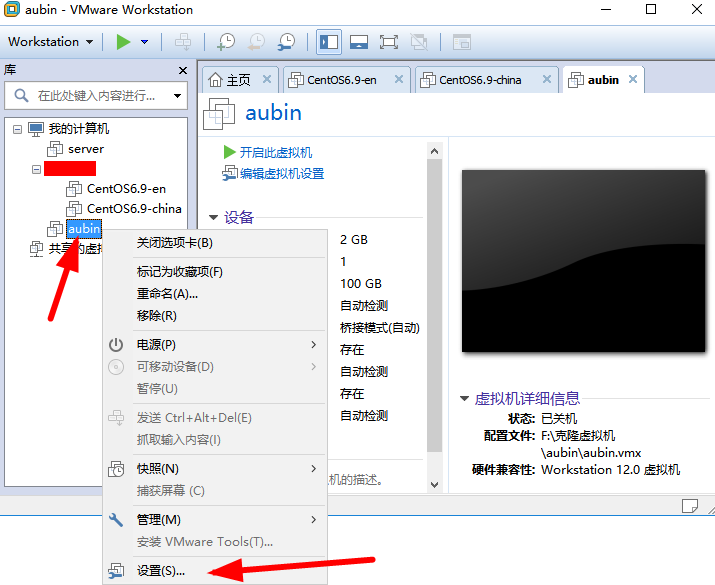Open the power options arrow next to play
Image resolution: width=715 pixels, height=585 pixels.
pos(145,42)
